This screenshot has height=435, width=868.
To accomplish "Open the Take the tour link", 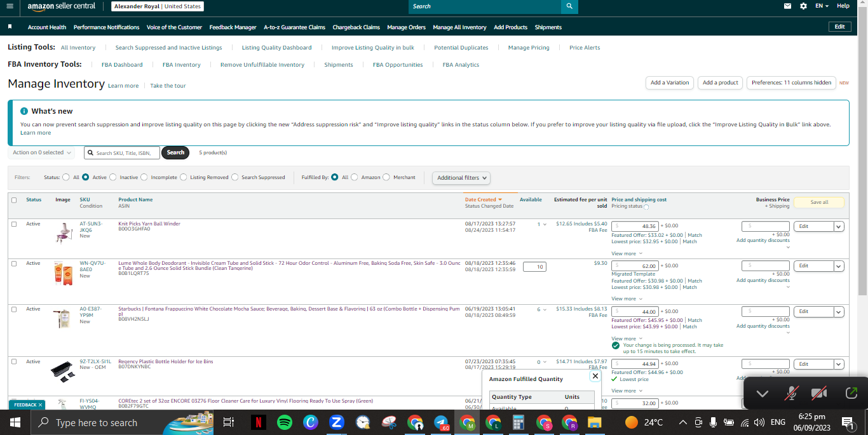I will tap(168, 86).
